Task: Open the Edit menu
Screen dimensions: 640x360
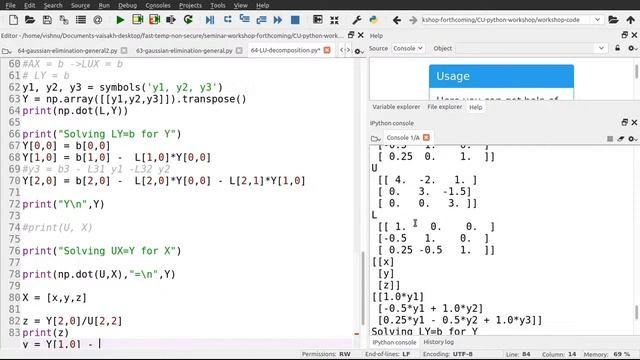Action: pos(29,5)
